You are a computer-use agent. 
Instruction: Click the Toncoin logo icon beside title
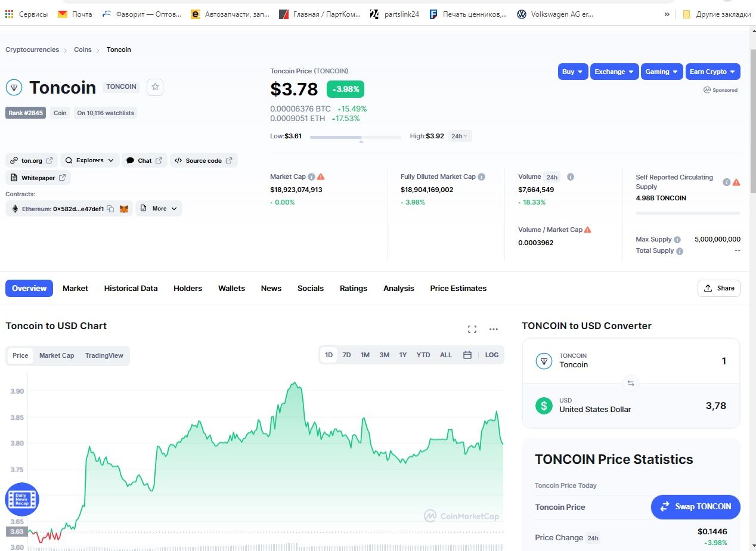(x=14, y=88)
